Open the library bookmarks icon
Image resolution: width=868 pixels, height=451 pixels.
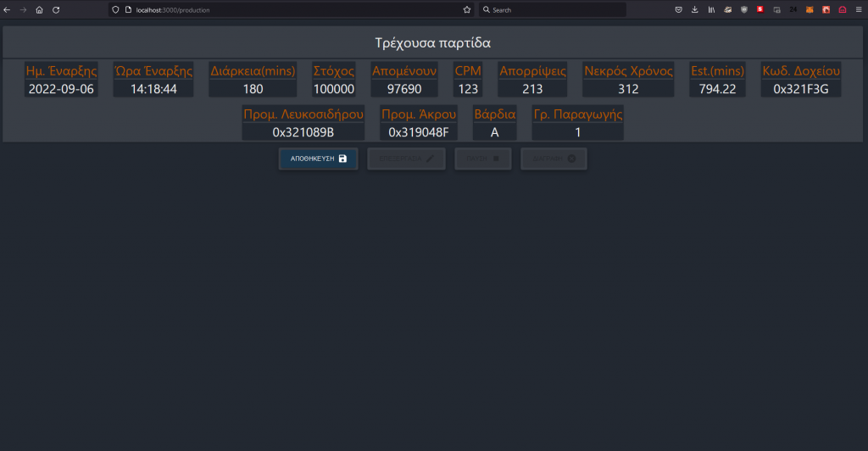coord(711,9)
